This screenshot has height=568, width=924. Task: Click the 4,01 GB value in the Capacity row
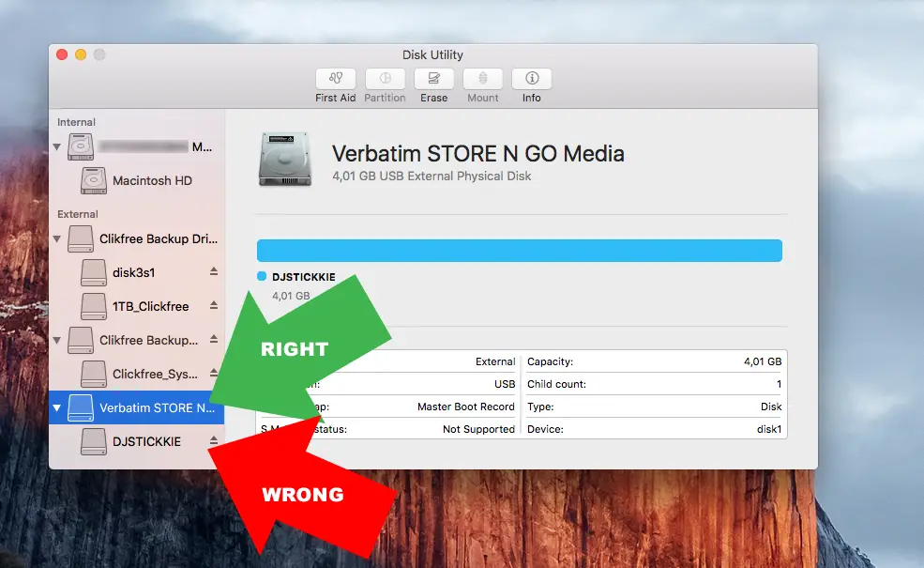click(x=763, y=361)
